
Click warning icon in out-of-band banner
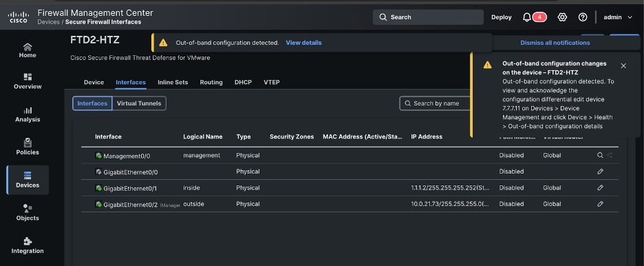(x=164, y=43)
